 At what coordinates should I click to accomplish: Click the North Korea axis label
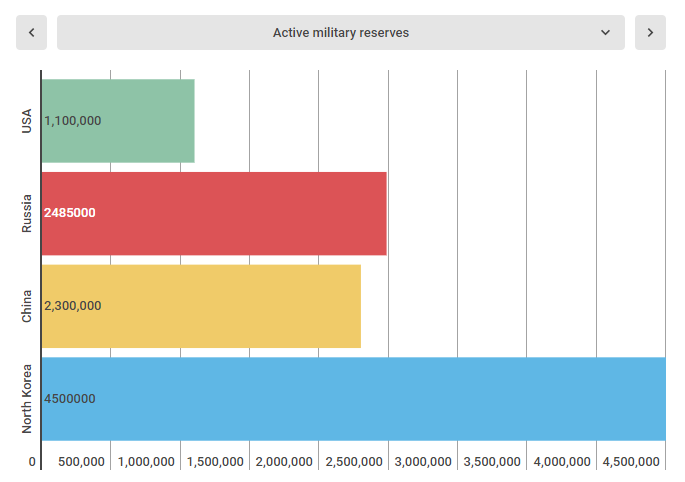27,399
